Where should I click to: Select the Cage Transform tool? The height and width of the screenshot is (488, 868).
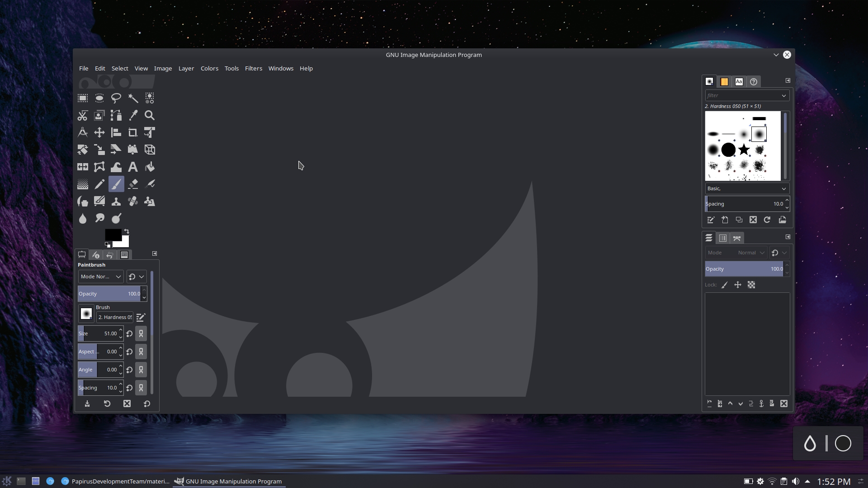coord(99,167)
